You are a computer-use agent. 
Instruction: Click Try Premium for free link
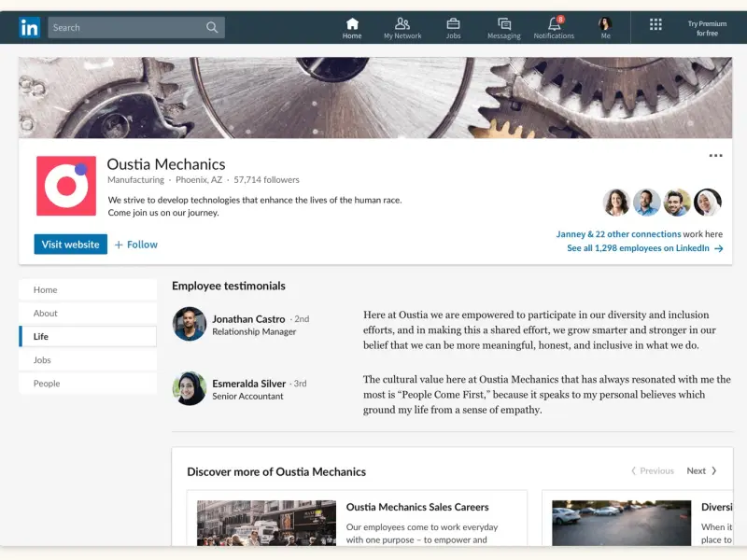(x=707, y=28)
